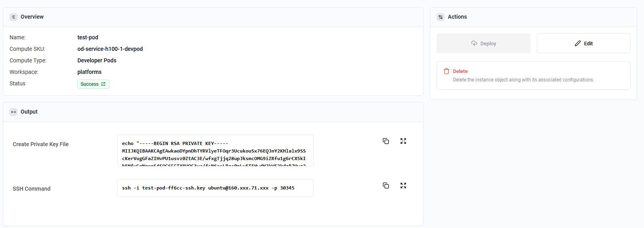Image resolution: width=644 pixels, height=228 pixels.
Task: Open the external link icon in Success badge
Action: pyautogui.click(x=103, y=84)
